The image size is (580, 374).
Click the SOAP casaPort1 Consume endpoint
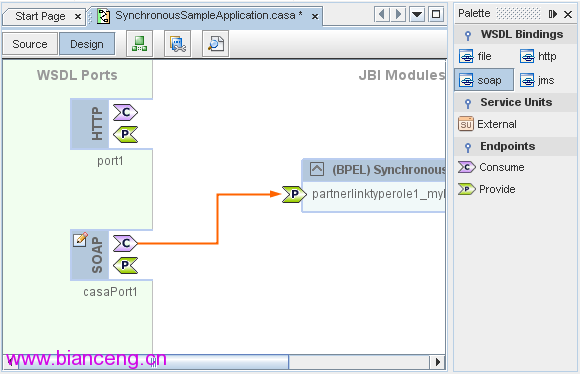pos(125,243)
